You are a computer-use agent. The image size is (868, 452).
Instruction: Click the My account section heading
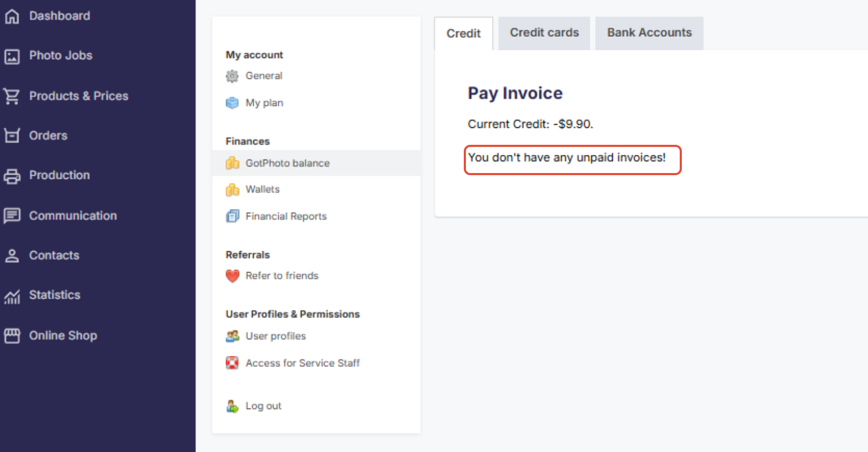pos(254,55)
